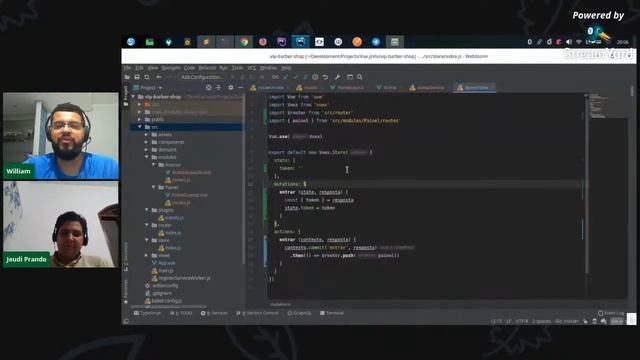The width and height of the screenshot is (640, 360).
Task: Click the Collapse All icon in Project panel
Action: [x=218, y=88]
